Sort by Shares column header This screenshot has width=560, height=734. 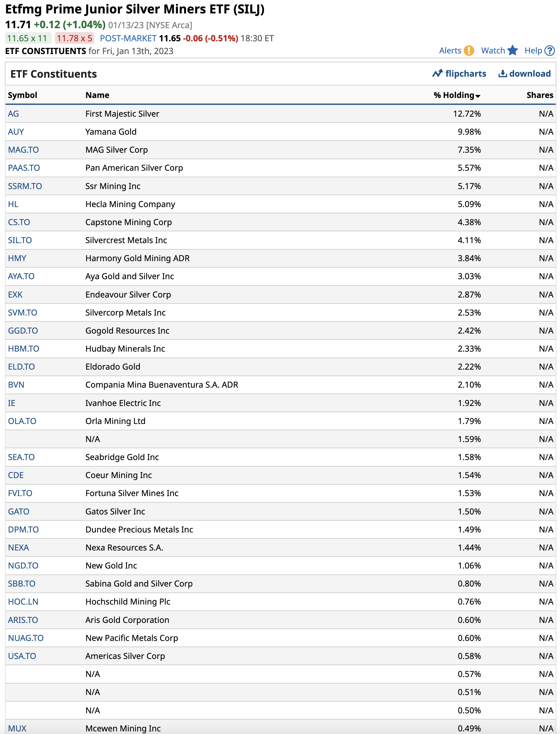click(540, 95)
